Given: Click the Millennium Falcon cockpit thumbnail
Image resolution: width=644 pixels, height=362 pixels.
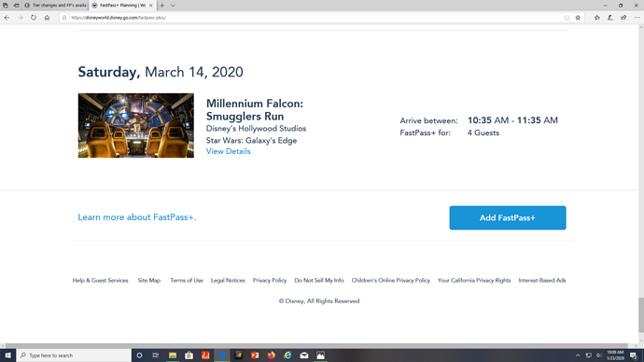Looking at the screenshot, I should [x=136, y=125].
